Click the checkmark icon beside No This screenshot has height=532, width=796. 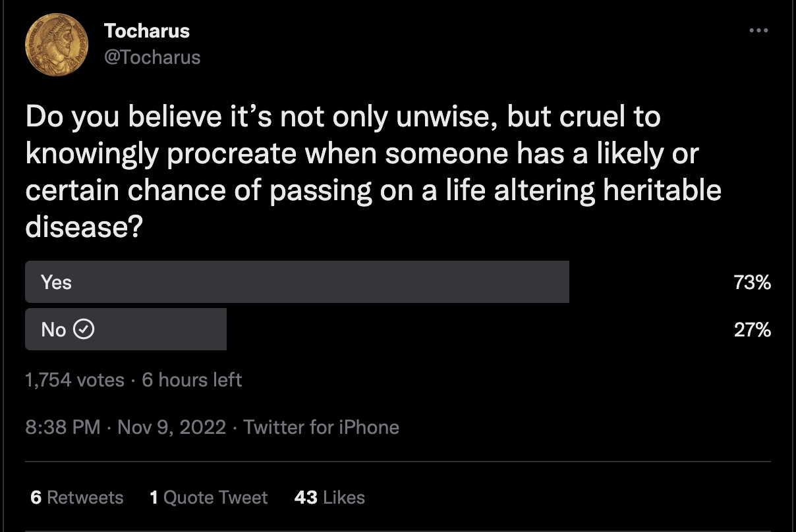[x=84, y=329]
